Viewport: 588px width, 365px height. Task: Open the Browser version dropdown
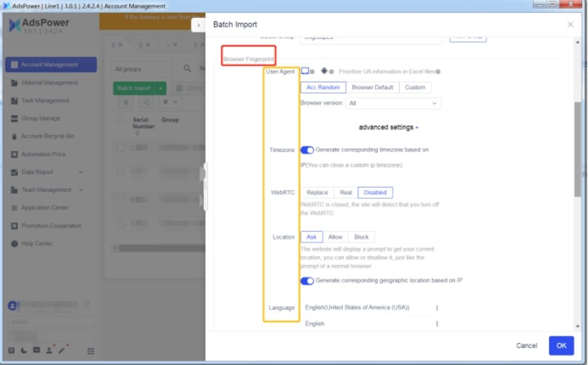[x=394, y=103]
